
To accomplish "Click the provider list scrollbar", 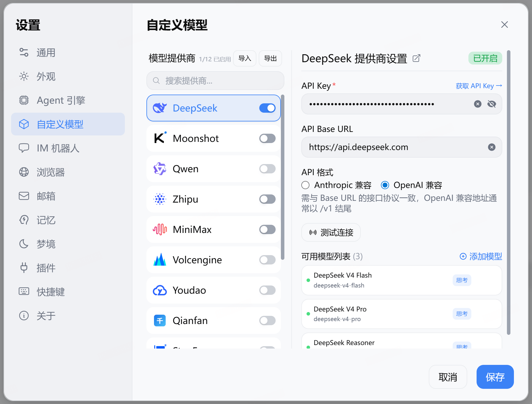I will (x=282, y=177).
